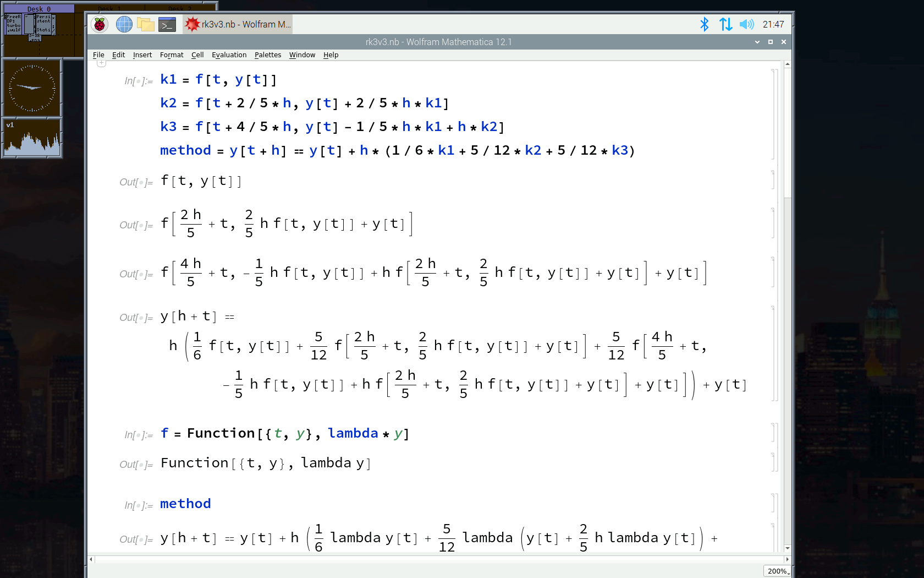This screenshot has width=924, height=578.
Task: Open the Palettes menu
Action: [x=267, y=55]
